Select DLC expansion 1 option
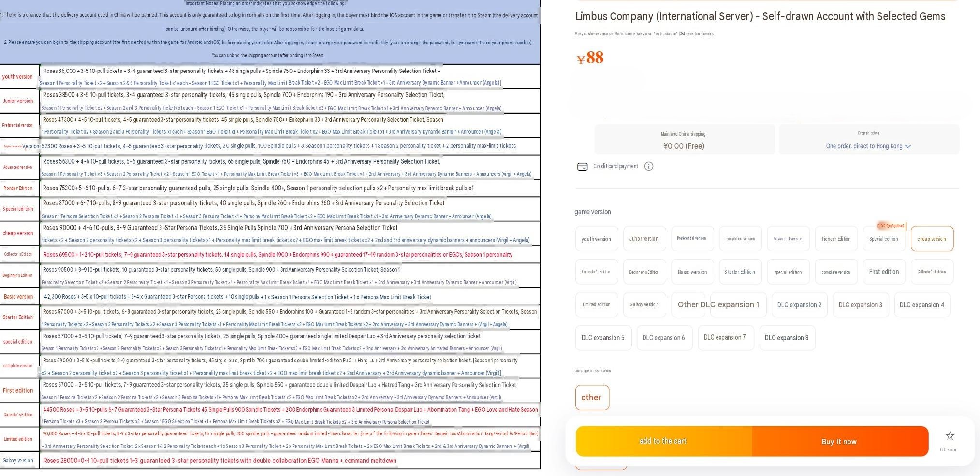Viewport: 980px width, 476px height. pyautogui.click(x=738, y=305)
